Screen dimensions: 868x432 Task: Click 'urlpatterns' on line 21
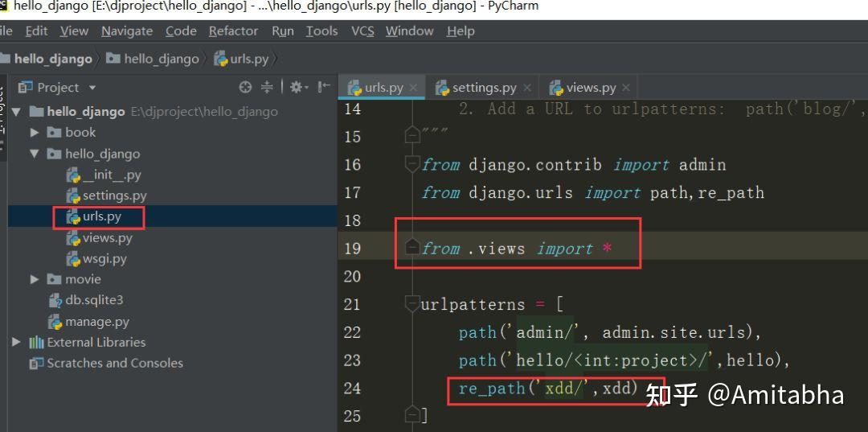tap(473, 305)
